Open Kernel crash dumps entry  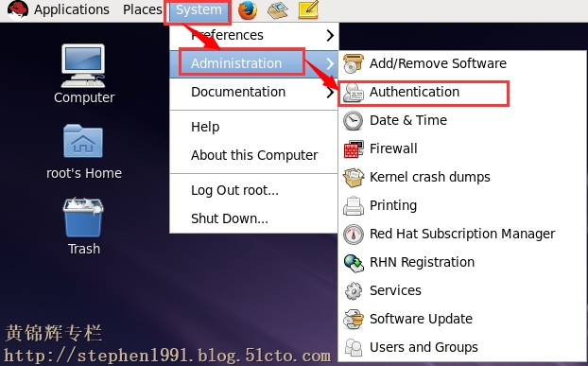coord(463,178)
